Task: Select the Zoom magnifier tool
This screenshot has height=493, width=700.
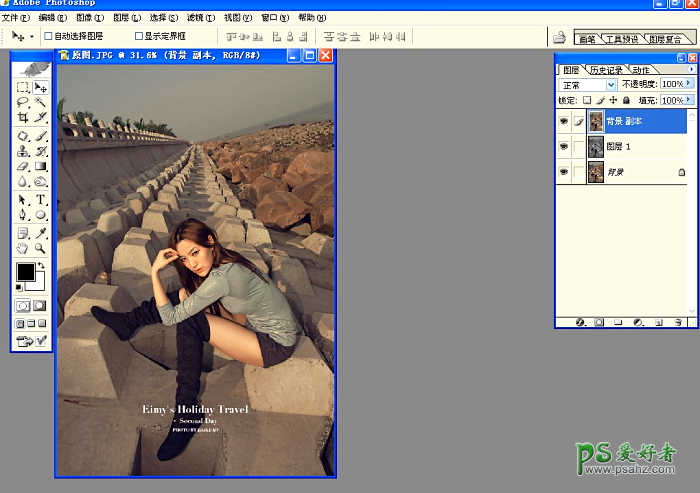Action: [x=41, y=247]
